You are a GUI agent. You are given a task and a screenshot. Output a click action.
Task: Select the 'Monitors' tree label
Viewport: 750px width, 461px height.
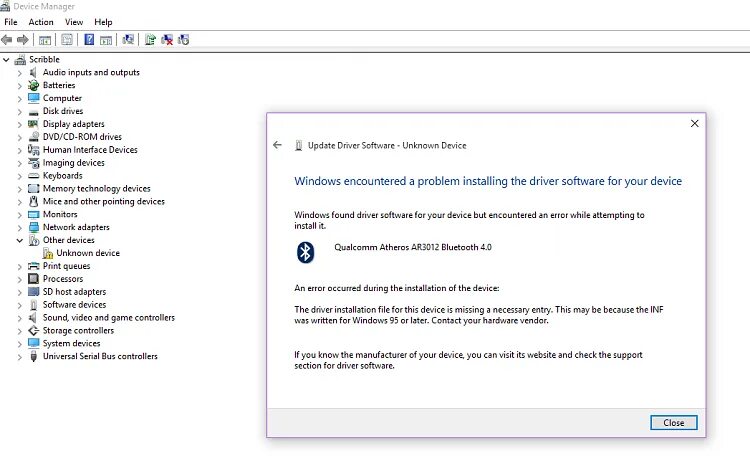(x=60, y=214)
